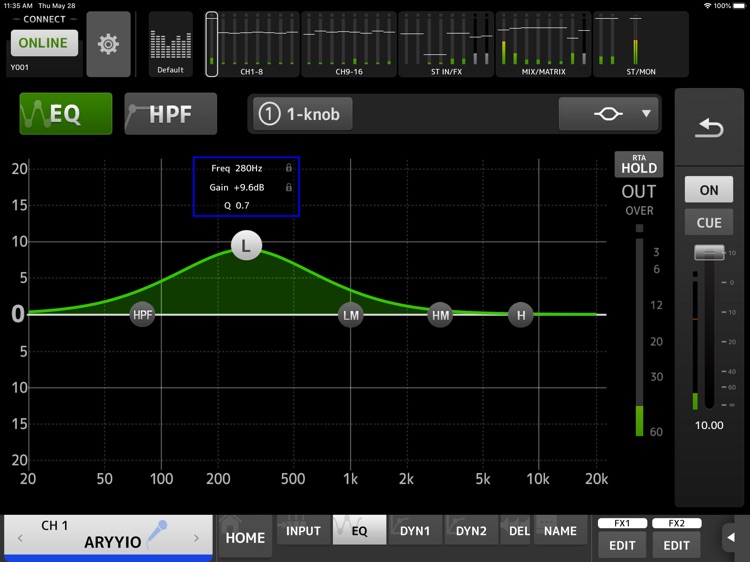Open the Default meter view
This screenshot has height=562, width=750.
170,44
